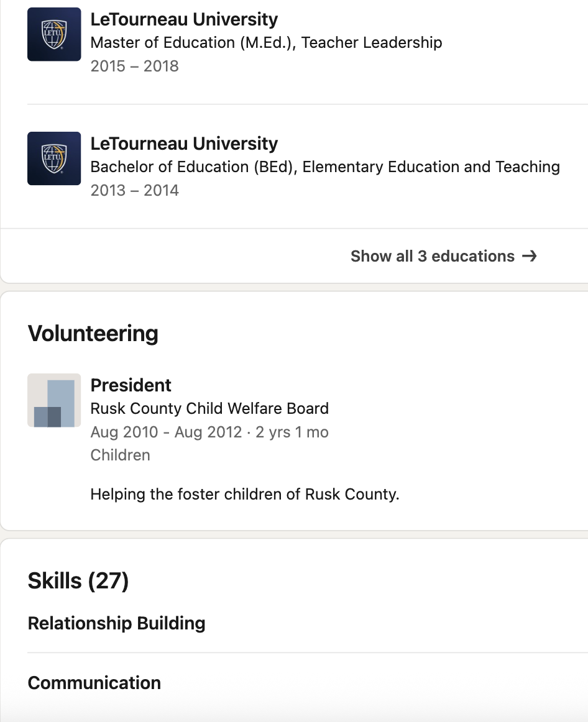Open LeTourneau logo beside Bachelor of Education
The height and width of the screenshot is (722, 588).
click(x=54, y=158)
